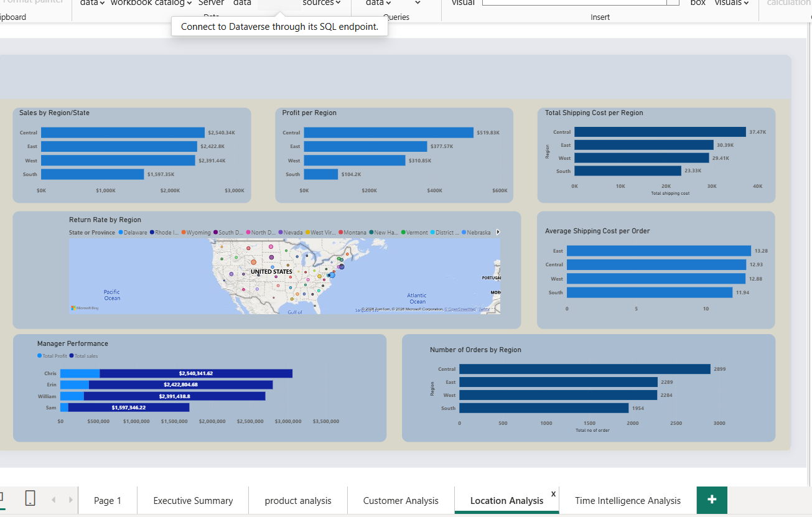Click the $519.83K data label
Viewport: 812px width, 517px height.
pyautogui.click(x=488, y=133)
